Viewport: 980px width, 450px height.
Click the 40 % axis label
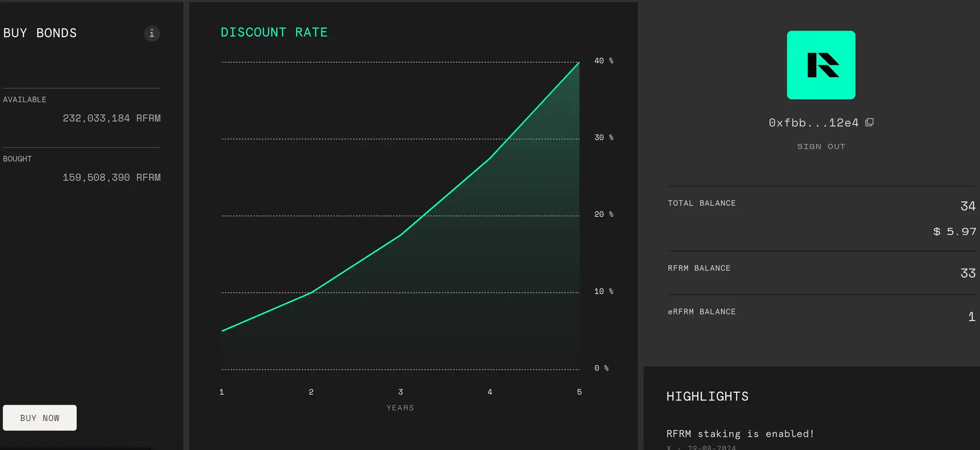[x=603, y=61]
